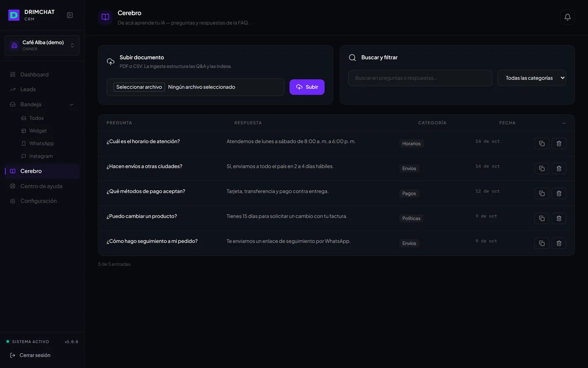This screenshot has height=368, width=588.
Task: Click Cerrar sesión
Action: 30,355
